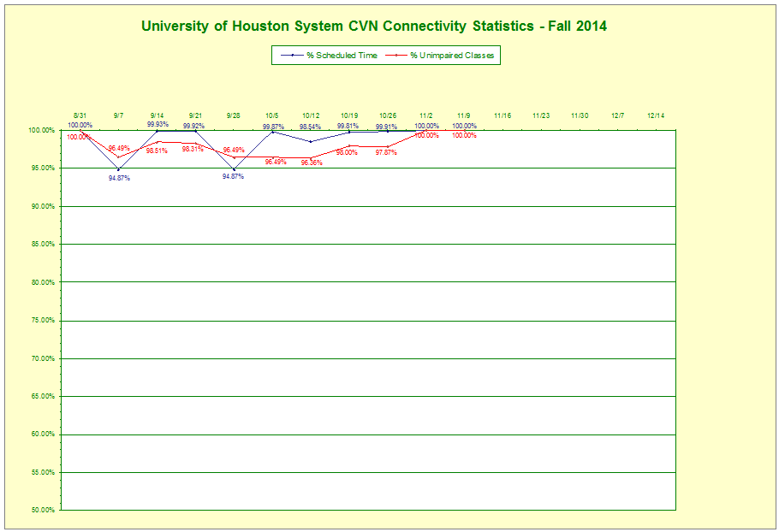779x532 pixels.
Task: Click the 65.00% y-axis label
Action: coord(42,396)
